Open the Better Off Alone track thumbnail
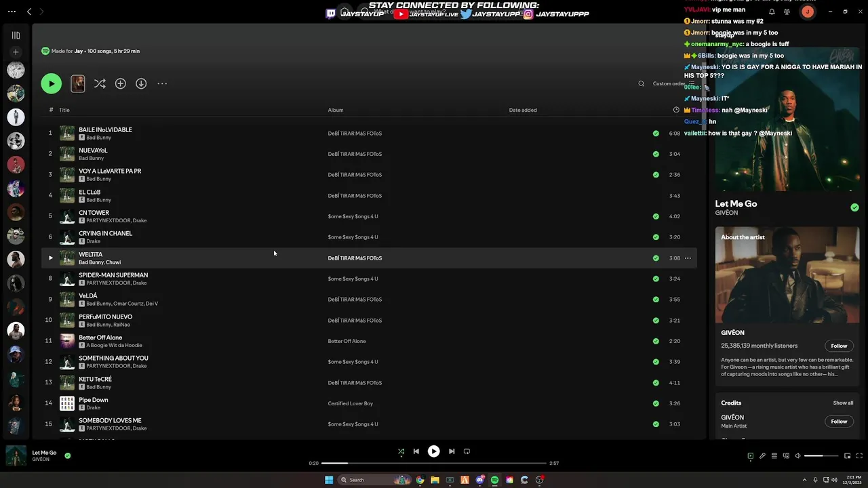This screenshot has width=868, height=488. pyautogui.click(x=67, y=341)
